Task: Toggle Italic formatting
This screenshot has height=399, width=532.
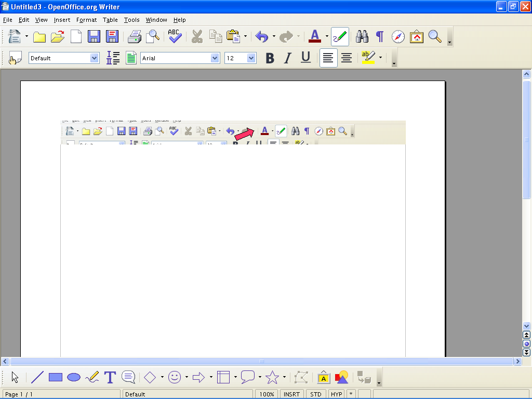Action: coord(288,58)
